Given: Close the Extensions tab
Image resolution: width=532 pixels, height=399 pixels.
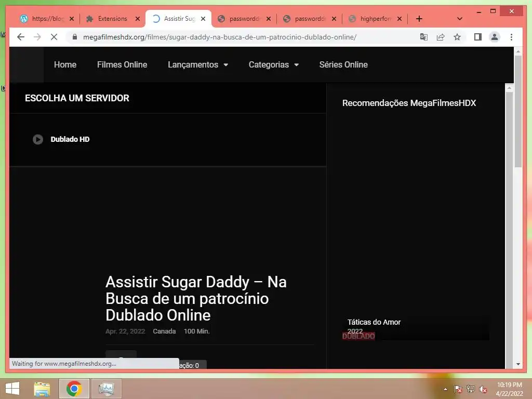Looking at the screenshot, I should 137,19.
